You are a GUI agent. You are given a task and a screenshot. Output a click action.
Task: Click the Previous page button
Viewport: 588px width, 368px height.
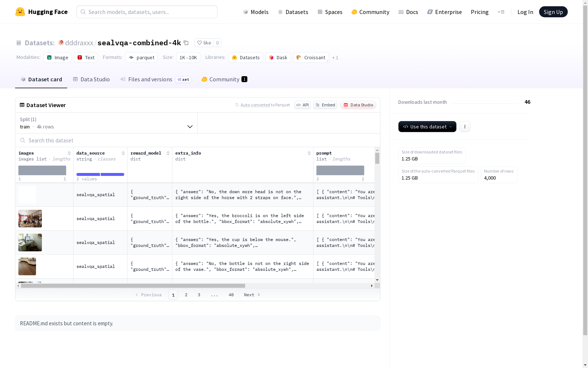coord(148,295)
